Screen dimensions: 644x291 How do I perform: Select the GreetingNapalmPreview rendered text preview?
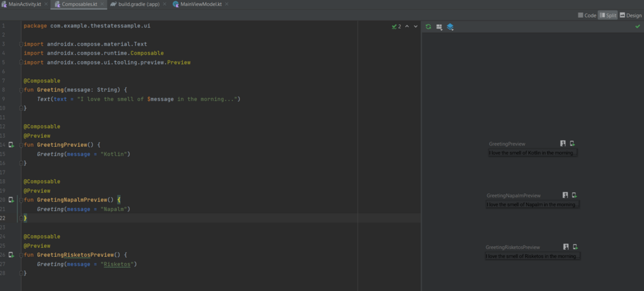[x=532, y=205]
